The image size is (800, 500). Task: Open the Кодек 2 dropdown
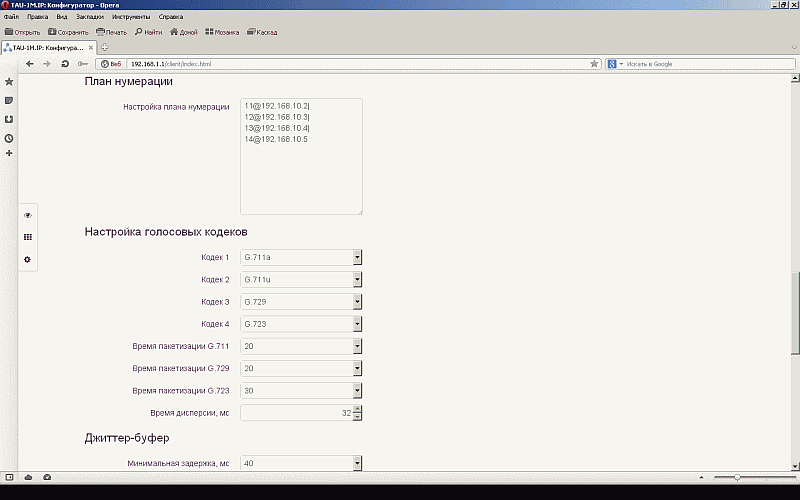point(301,280)
